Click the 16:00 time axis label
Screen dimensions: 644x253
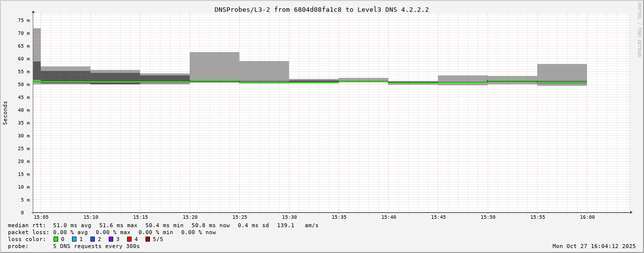tap(587, 217)
